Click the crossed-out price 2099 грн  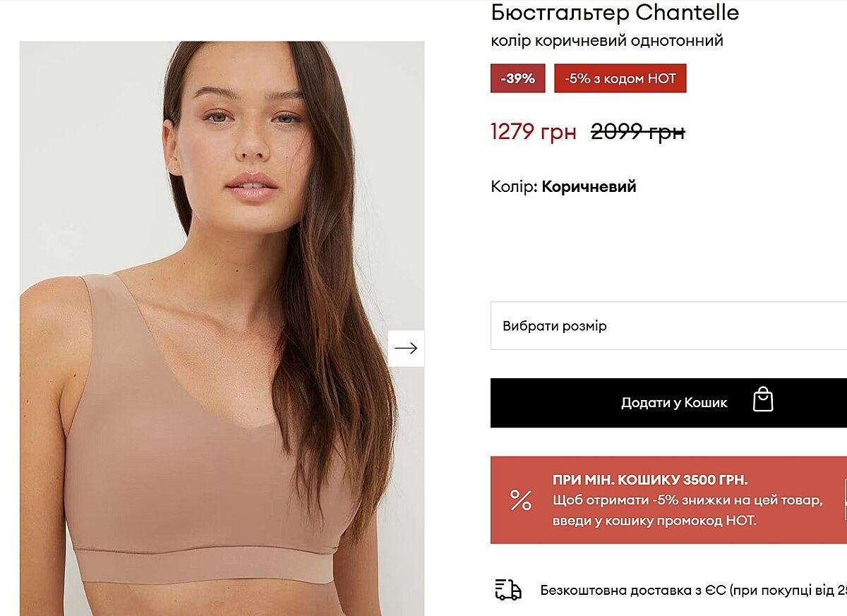pyautogui.click(x=637, y=131)
